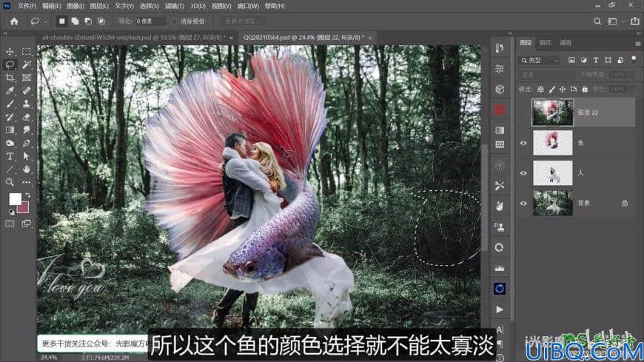Viewport: 644px width, 362px height.
Task: Open the lasso tool preset dropdown
Action: click(45, 21)
